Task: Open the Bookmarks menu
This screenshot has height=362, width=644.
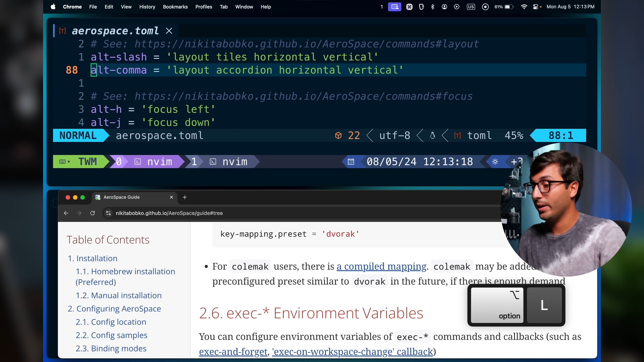Action: pos(175,7)
